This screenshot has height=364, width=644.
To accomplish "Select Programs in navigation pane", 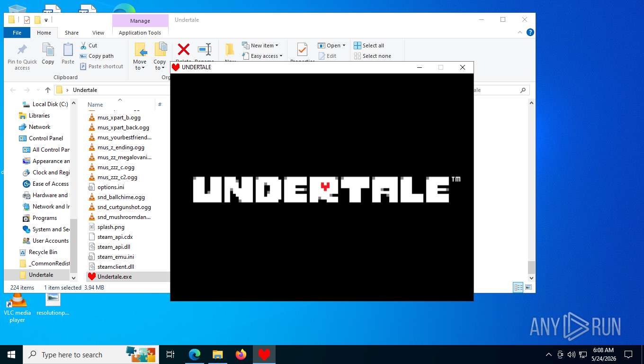I will (45, 218).
